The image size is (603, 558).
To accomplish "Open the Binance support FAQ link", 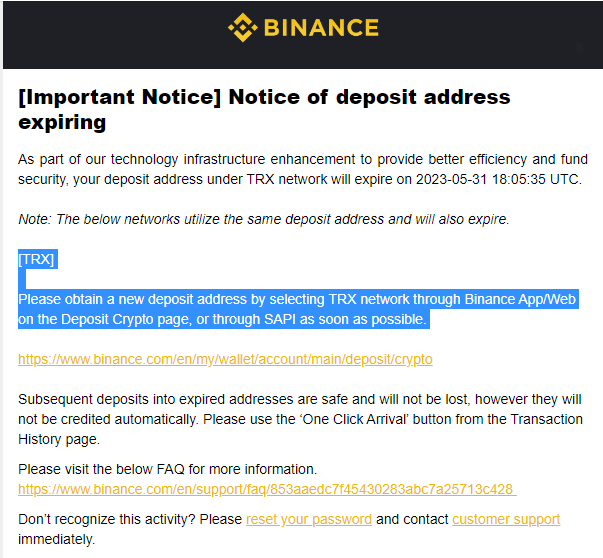I will [x=267, y=489].
